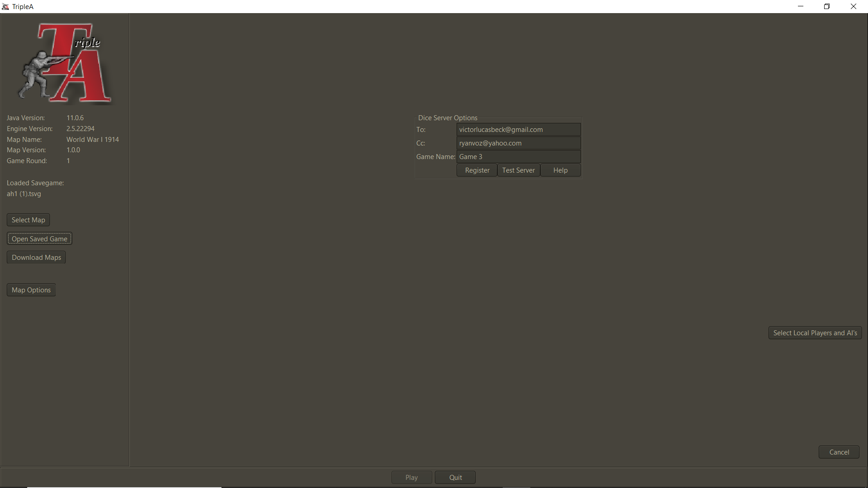The image size is (868, 488).
Task: Click the TripleA logo image
Action: pyautogui.click(x=65, y=63)
